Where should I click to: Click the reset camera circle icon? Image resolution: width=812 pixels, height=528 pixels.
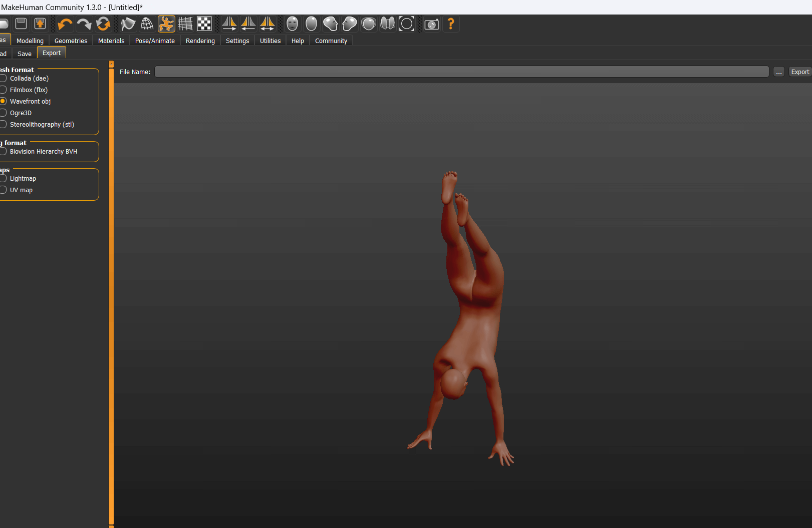tap(407, 24)
